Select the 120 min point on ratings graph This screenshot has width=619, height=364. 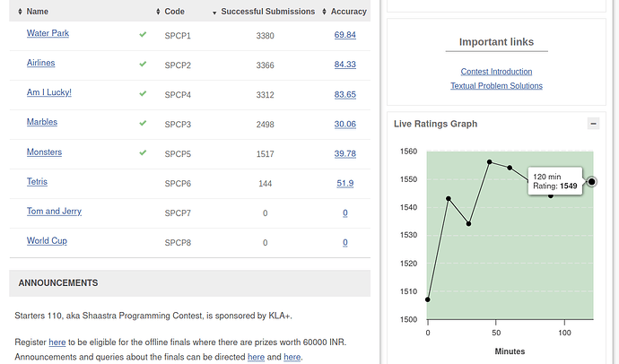point(591,182)
